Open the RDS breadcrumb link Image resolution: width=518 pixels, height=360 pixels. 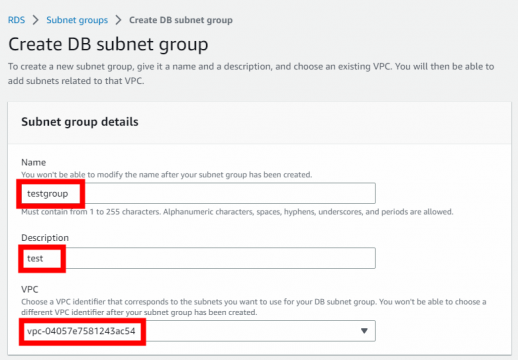coord(16,20)
